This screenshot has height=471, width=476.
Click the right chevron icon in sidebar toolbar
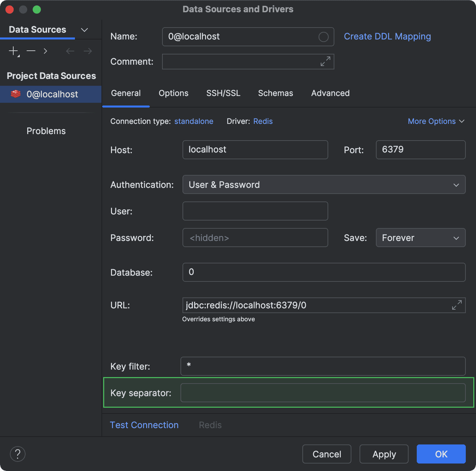coord(45,51)
